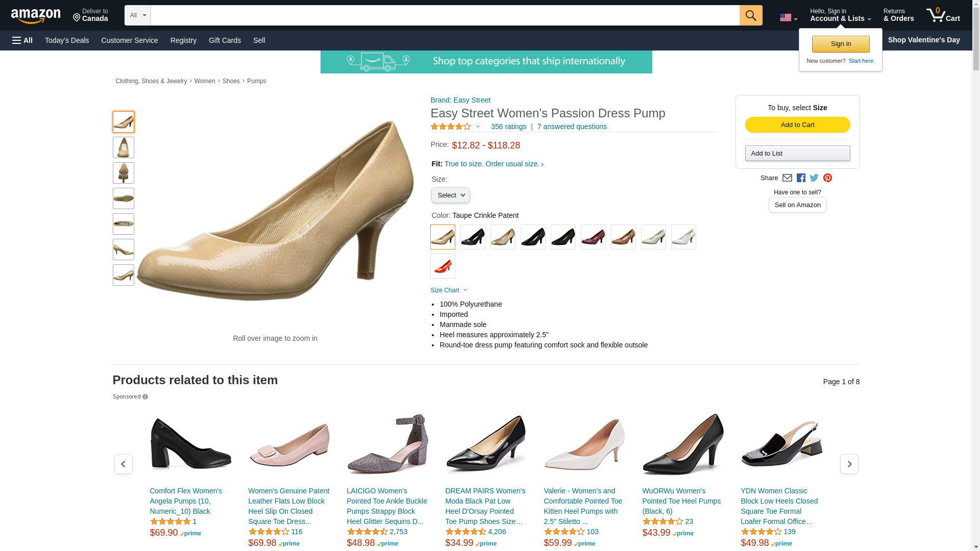Share via the Facebook icon
This screenshot has width=980, height=551.
point(801,178)
